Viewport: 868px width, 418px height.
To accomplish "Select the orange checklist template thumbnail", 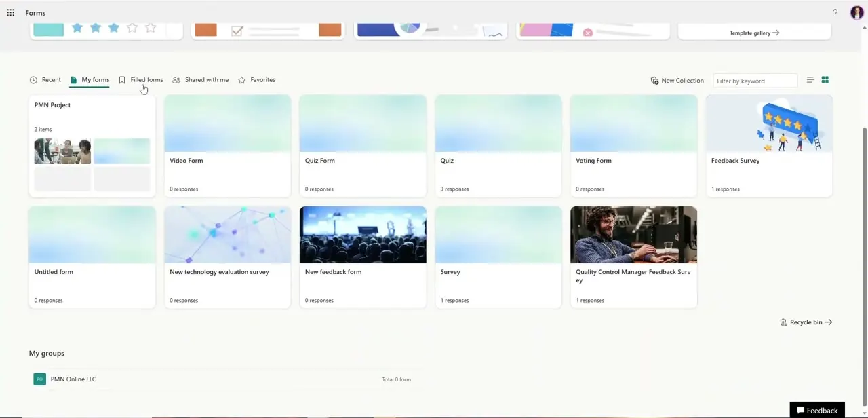I will click(x=268, y=31).
